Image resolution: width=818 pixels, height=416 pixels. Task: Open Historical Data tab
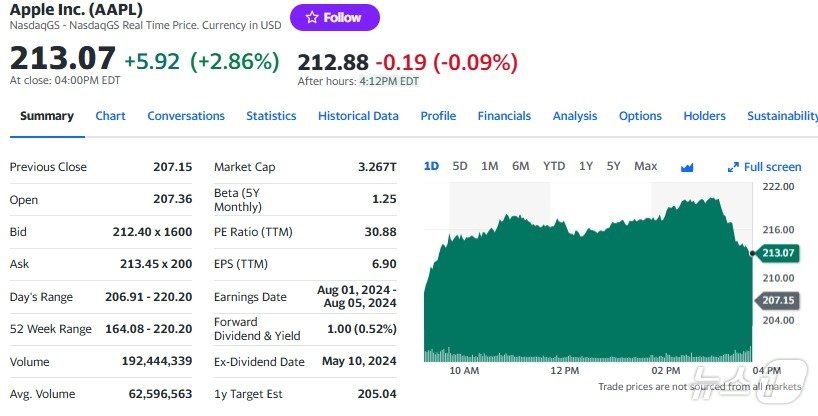click(x=358, y=116)
